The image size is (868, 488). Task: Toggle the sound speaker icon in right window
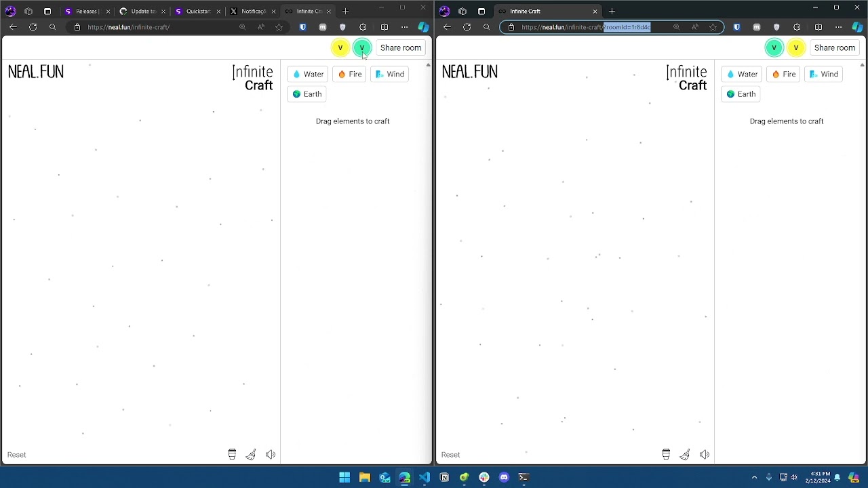[705, 454]
